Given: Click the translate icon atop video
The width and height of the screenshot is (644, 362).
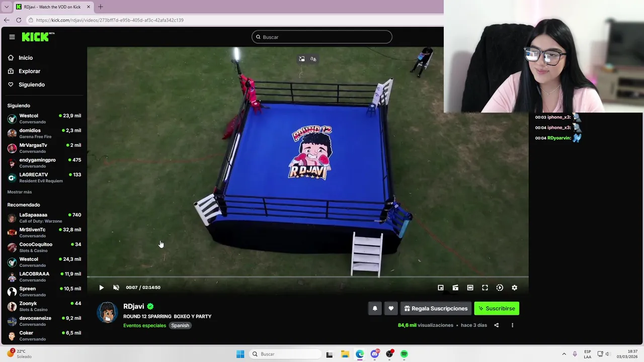Looking at the screenshot, I should (313, 59).
